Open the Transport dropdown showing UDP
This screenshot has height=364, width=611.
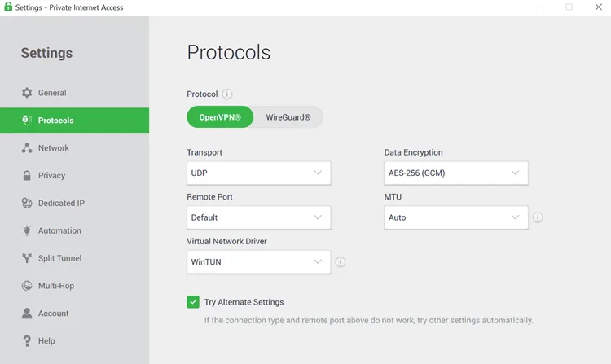(x=258, y=173)
